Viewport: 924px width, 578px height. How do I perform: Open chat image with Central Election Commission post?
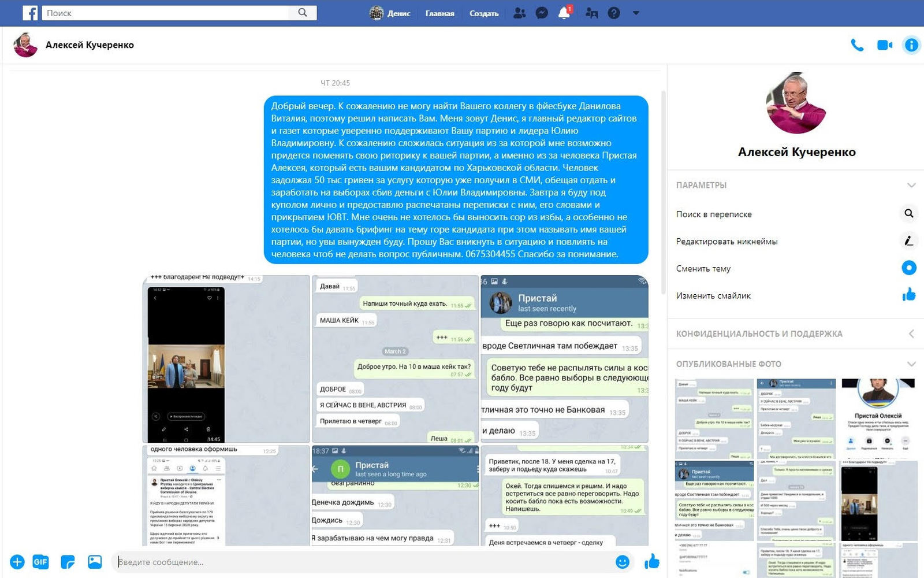[226, 495]
